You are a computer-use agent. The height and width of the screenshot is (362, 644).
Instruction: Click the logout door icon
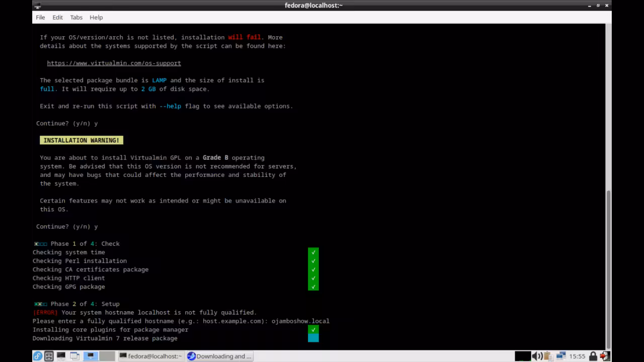tap(605, 356)
